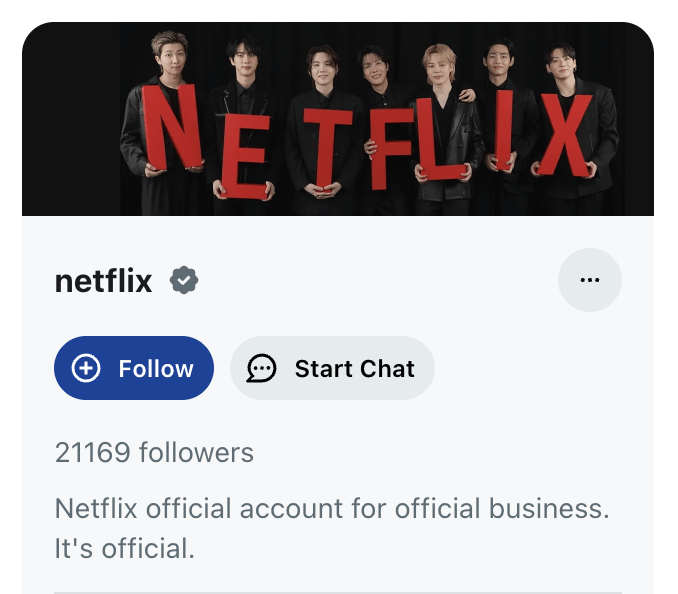The image size is (678, 594).
Task: Click the "It's official." text line
Action: click(x=123, y=548)
